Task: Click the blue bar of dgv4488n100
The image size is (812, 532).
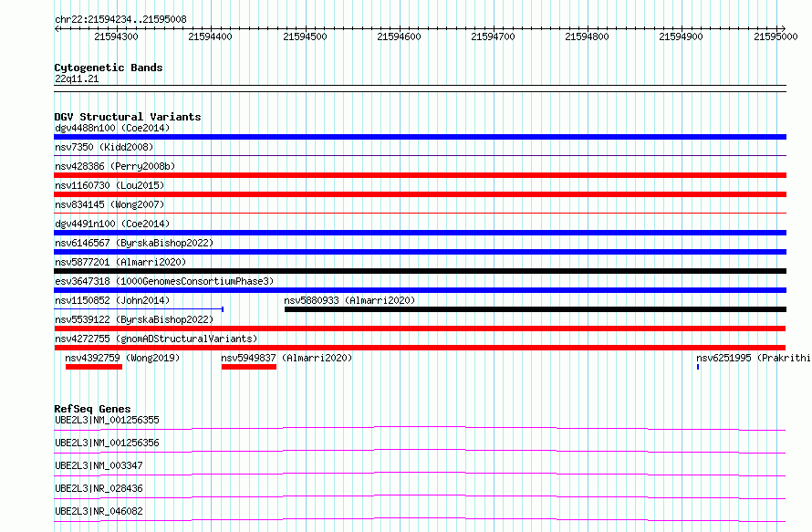Action: [420, 137]
